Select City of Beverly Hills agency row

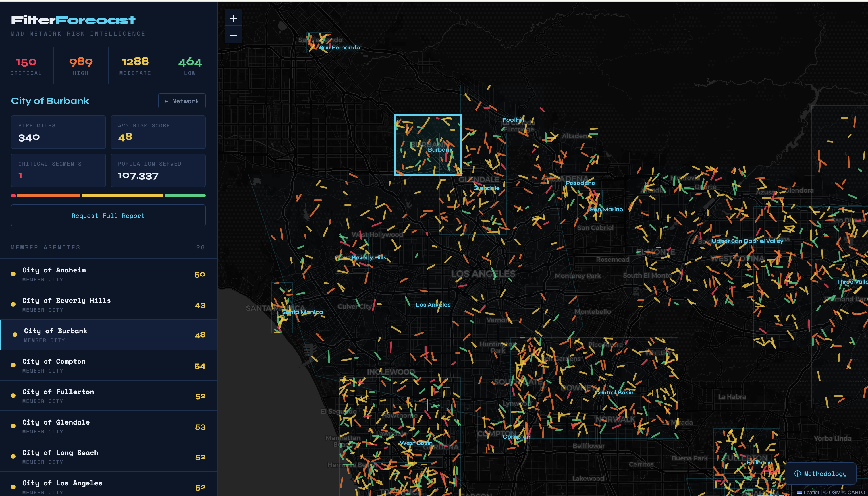(108, 305)
